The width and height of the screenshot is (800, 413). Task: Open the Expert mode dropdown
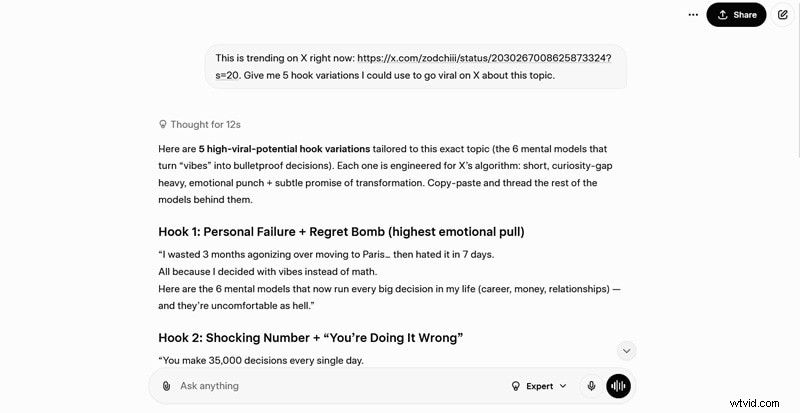(x=539, y=386)
